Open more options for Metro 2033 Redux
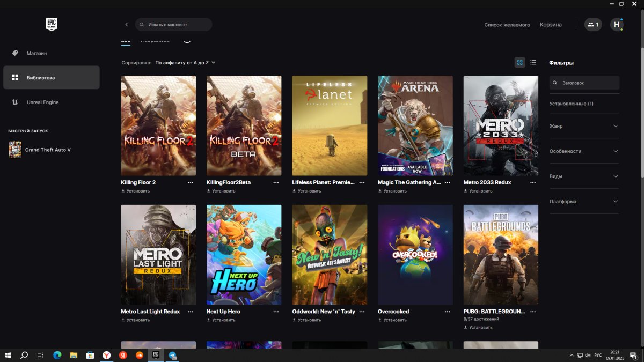 coord(533,183)
